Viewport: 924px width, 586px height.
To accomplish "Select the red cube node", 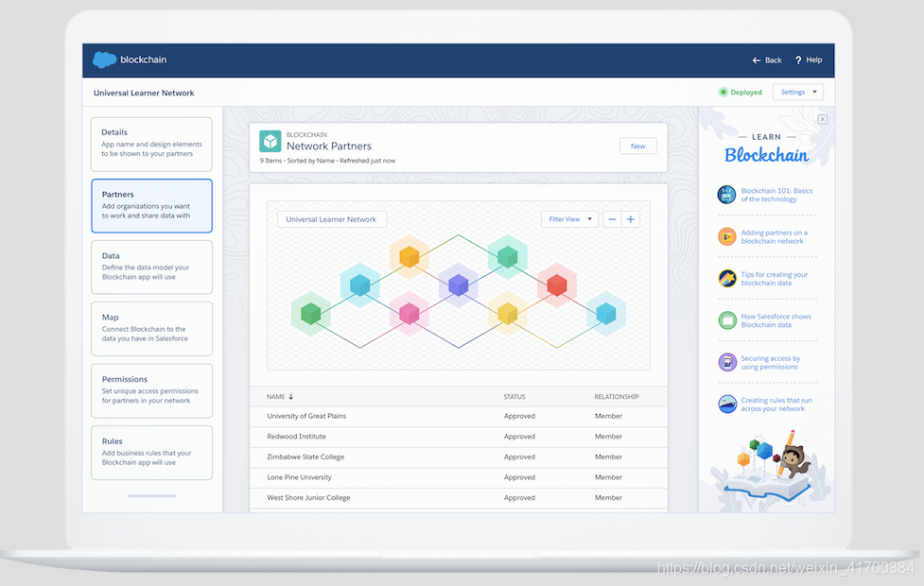I will pos(556,285).
